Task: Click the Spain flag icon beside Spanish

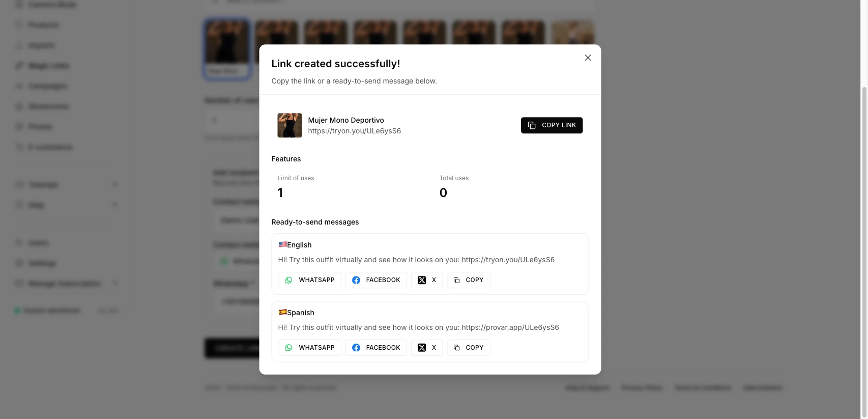Action: tap(282, 312)
